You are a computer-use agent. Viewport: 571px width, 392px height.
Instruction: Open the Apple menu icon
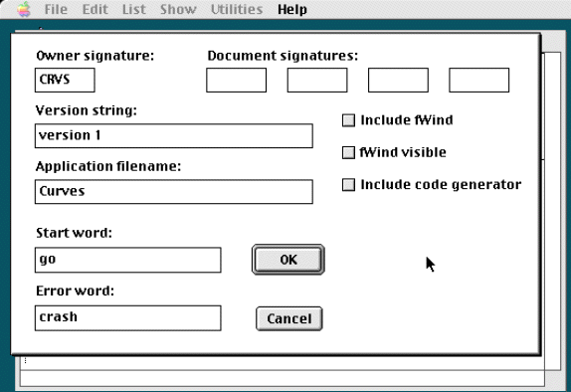(24, 9)
